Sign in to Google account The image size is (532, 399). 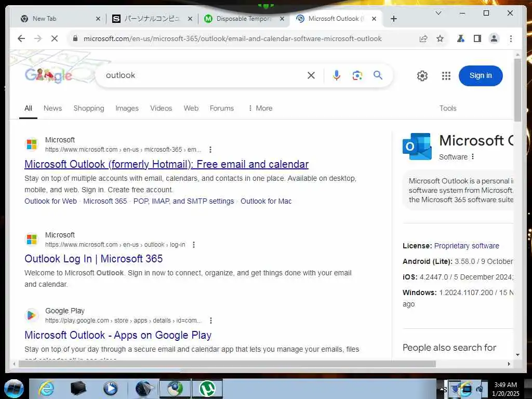[x=481, y=76]
